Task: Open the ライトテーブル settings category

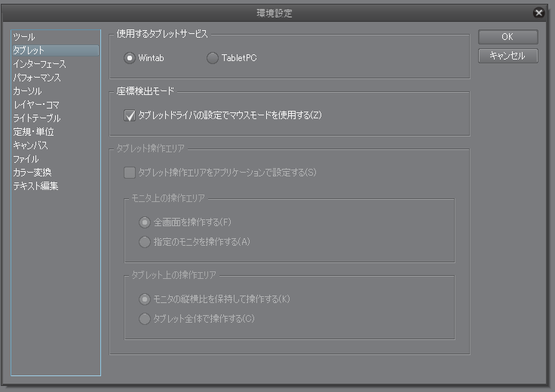Action: coord(56,118)
